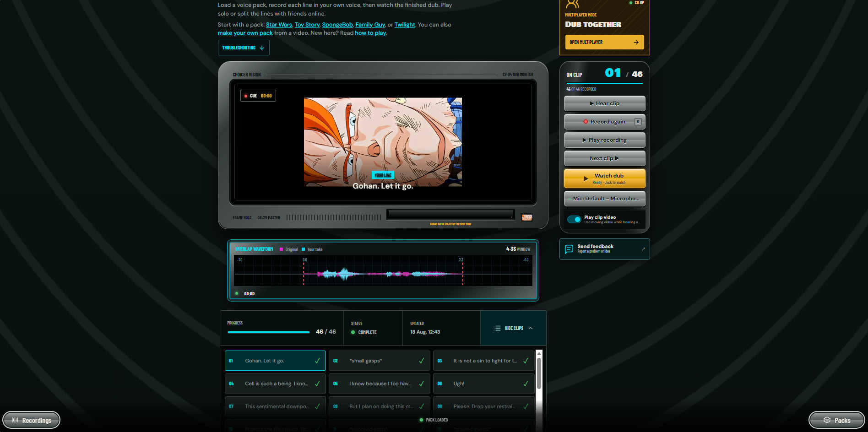868x432 pixels.
Task: Select clip 07 This sentimental downpo...
Action: coord(275,406)
